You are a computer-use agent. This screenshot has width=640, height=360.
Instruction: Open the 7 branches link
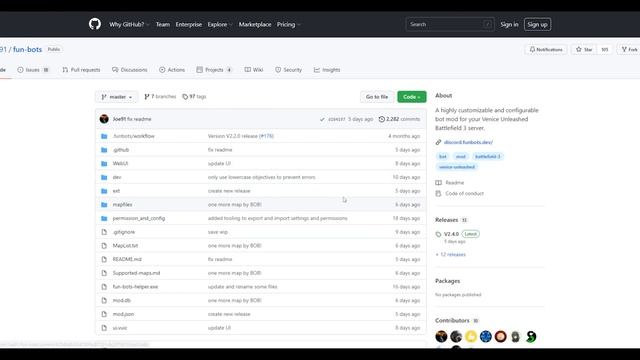click(160, 97)
